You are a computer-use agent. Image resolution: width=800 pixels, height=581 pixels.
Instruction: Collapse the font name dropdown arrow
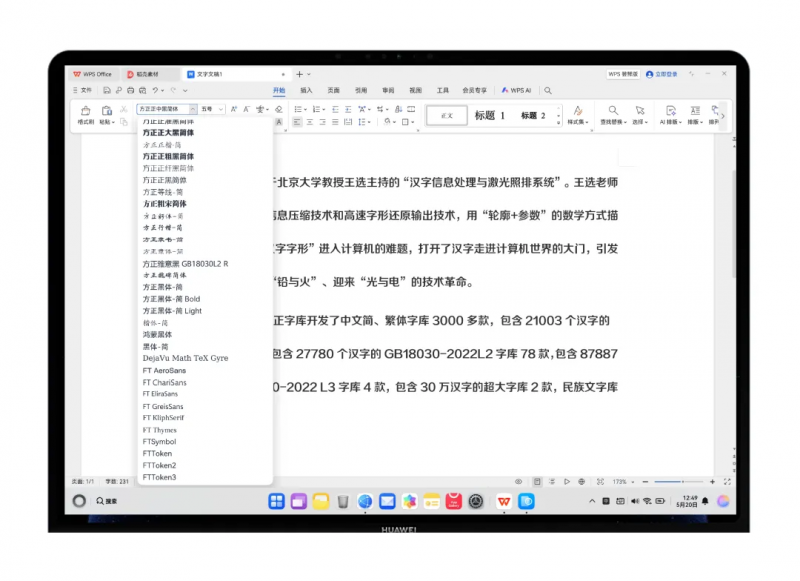[193, 109]
